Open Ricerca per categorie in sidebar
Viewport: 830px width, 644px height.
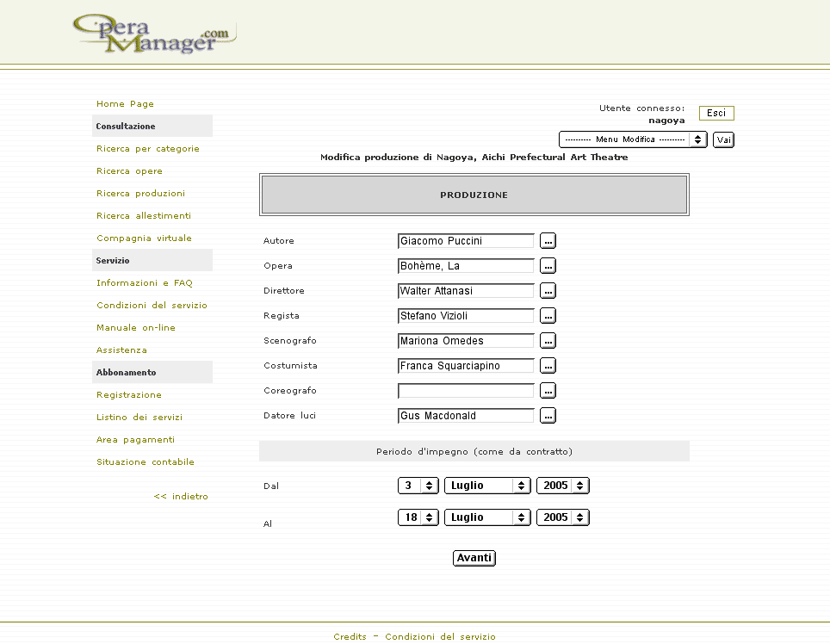(147, 149)
